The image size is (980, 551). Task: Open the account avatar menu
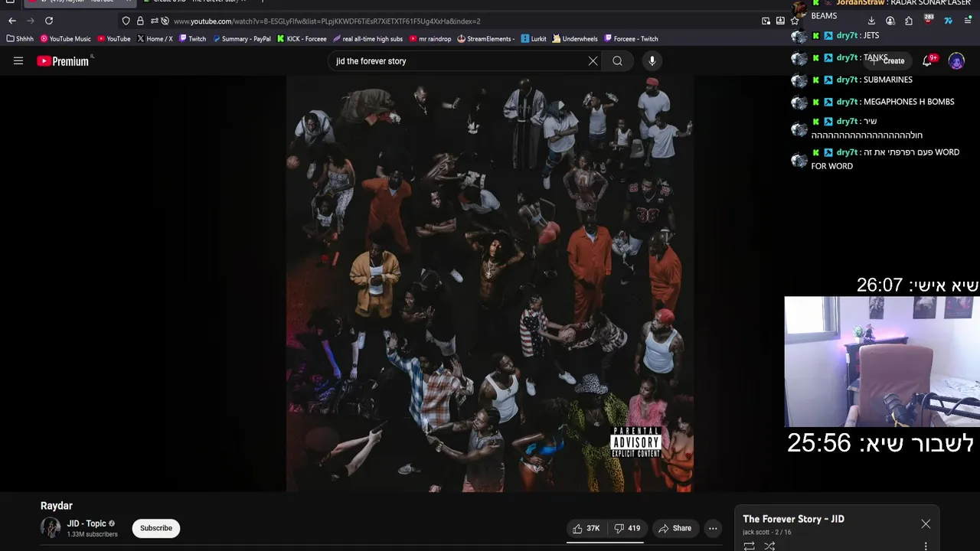pyautogui.click(x=956, y=61)
